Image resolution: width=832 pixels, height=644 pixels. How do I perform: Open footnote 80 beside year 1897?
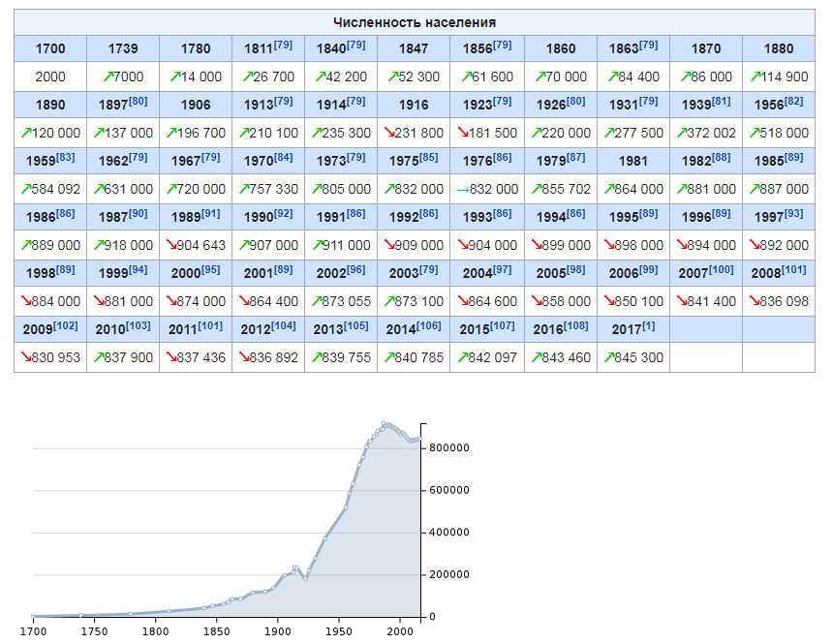(x=138, y=101)
